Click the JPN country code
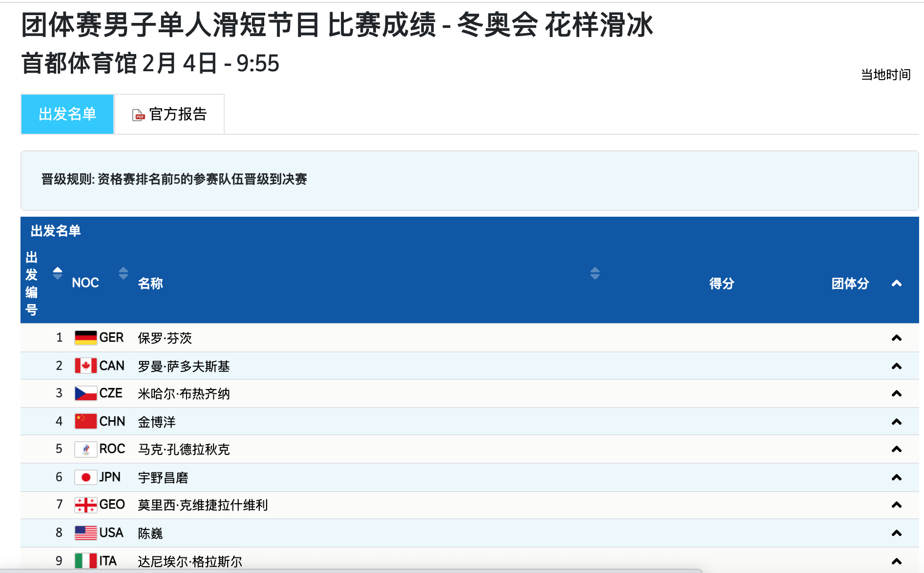 pos(110,477)
